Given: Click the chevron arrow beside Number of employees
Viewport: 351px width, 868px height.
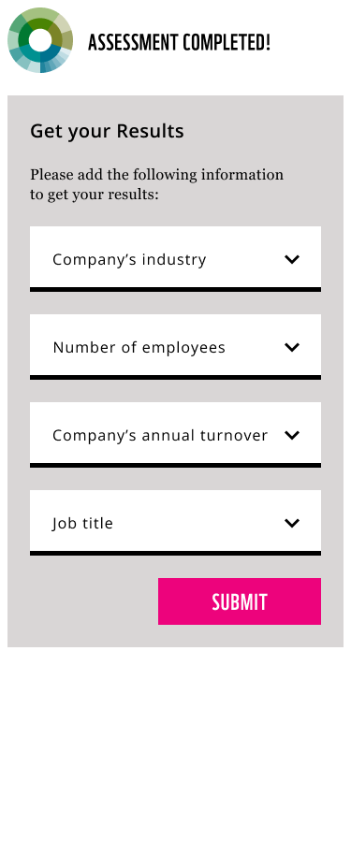Looking at the screenshot, I should pos(292,347).
